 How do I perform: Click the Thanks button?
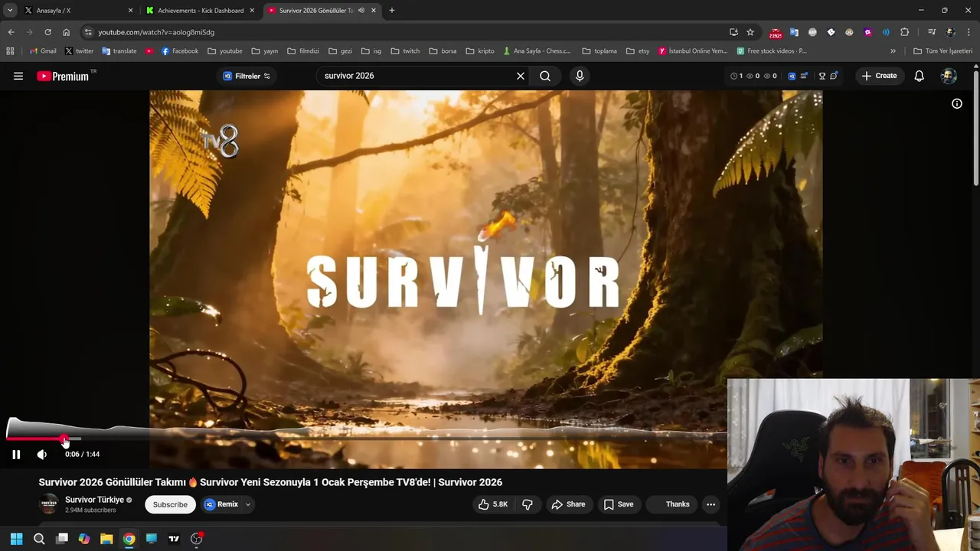[671, 504]
